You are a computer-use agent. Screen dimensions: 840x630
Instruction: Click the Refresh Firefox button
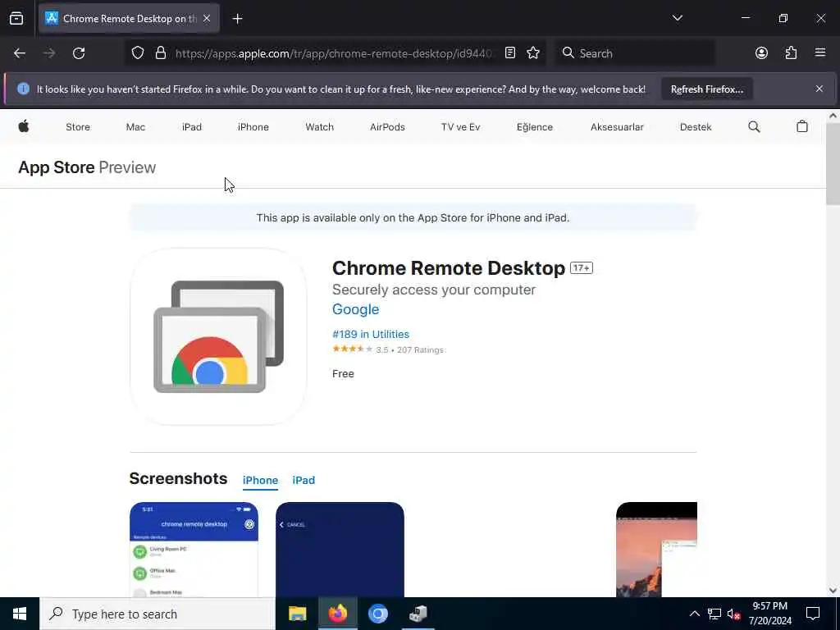706,89
